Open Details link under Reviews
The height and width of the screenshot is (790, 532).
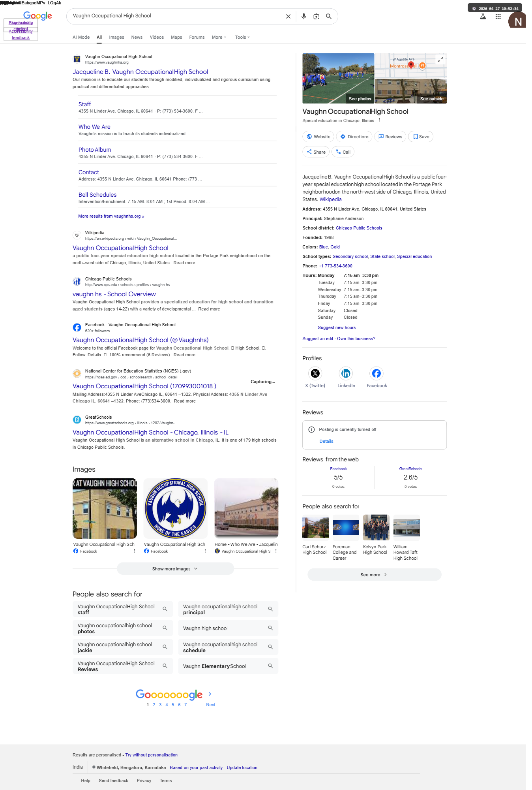(326, 442)
